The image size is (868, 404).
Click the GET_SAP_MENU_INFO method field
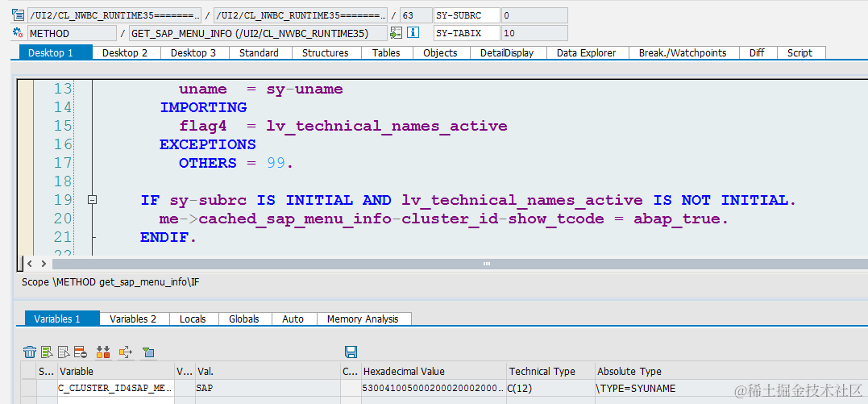[x=257, y=33]
